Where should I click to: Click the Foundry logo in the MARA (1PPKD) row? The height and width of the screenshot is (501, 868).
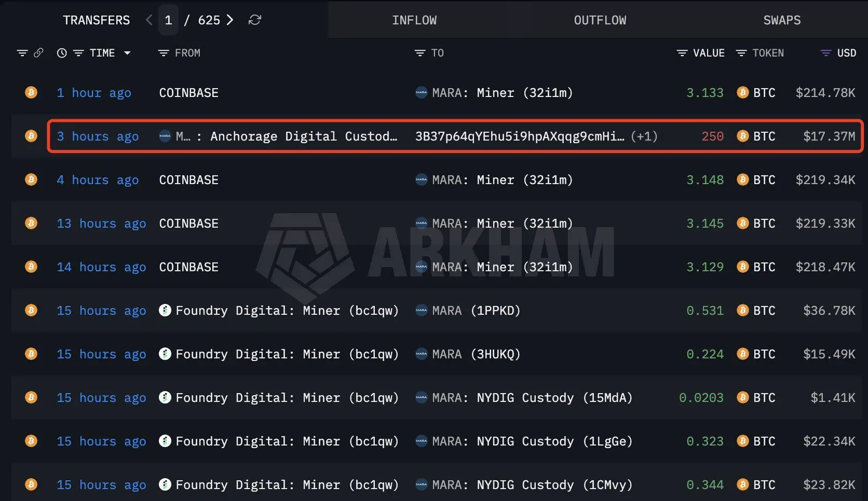pos(165,310)
